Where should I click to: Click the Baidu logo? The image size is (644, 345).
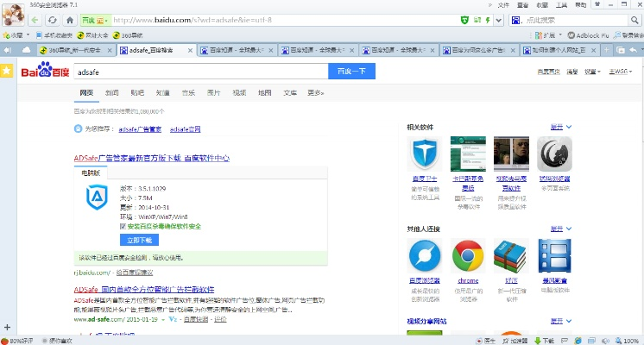(45, 70)
